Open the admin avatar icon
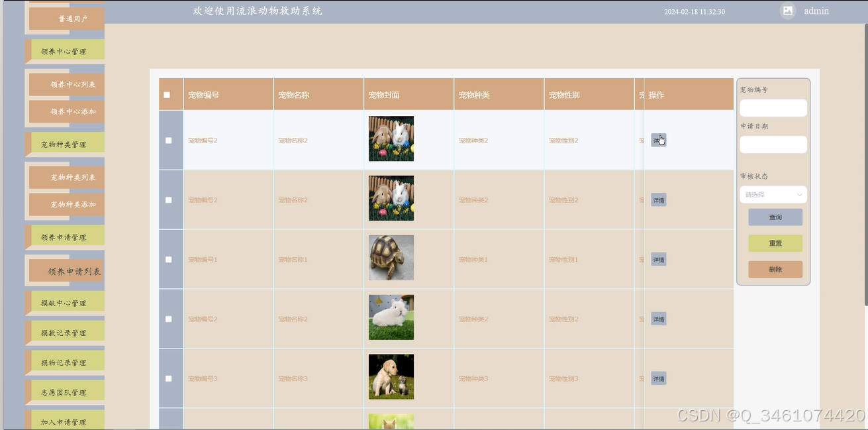 click(787, 11)
